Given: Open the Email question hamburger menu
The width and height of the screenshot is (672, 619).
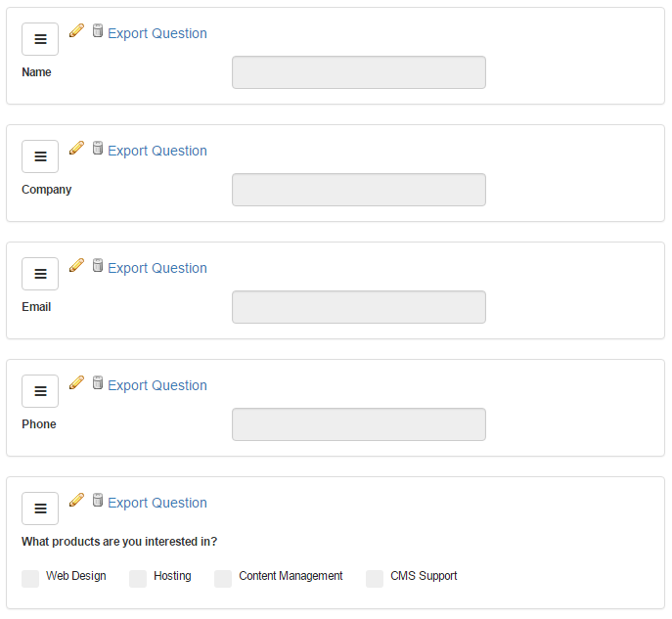Looking at the screenshot, I should click(x=40, y=274).
